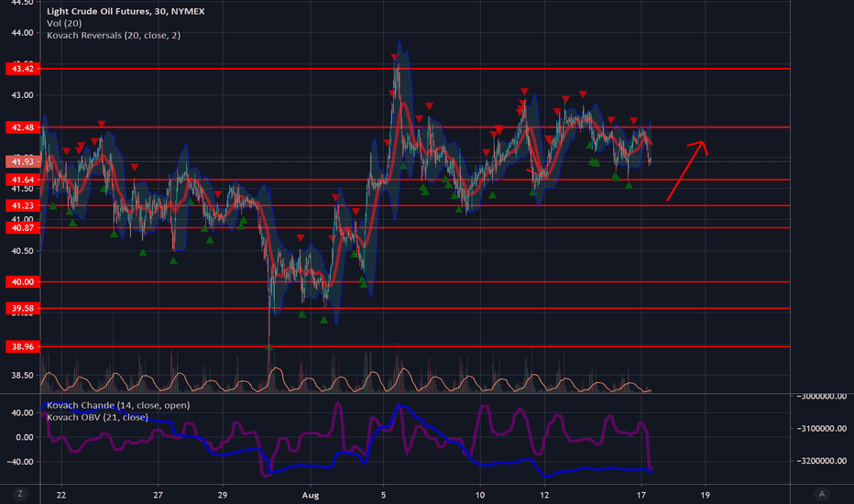Click the -3200000.00 OBV scale value
This screenshot has width=854, height=504.
click(x=822, y=460)
